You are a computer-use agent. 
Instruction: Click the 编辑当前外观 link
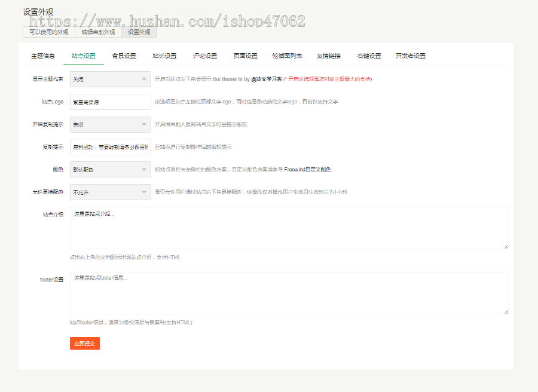tap(98, 32)
